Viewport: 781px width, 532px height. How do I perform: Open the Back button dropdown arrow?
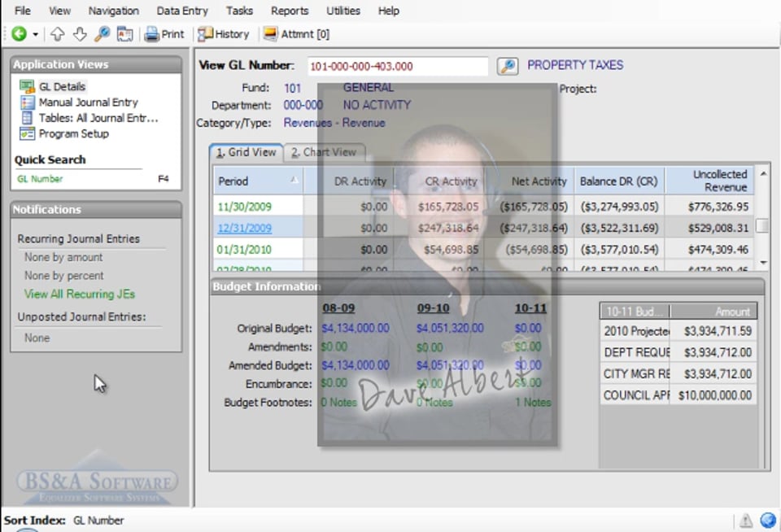pyautogui.click(x=35, y=34)
